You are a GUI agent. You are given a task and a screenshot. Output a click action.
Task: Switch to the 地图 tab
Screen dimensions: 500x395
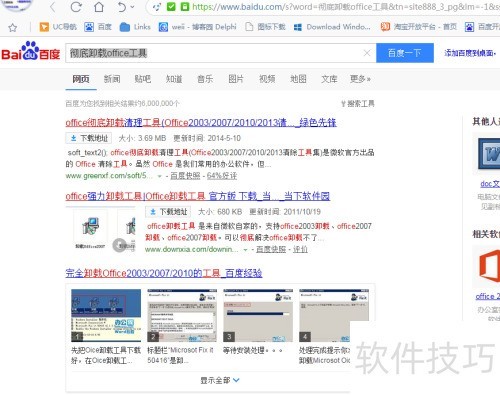[298, 79]
